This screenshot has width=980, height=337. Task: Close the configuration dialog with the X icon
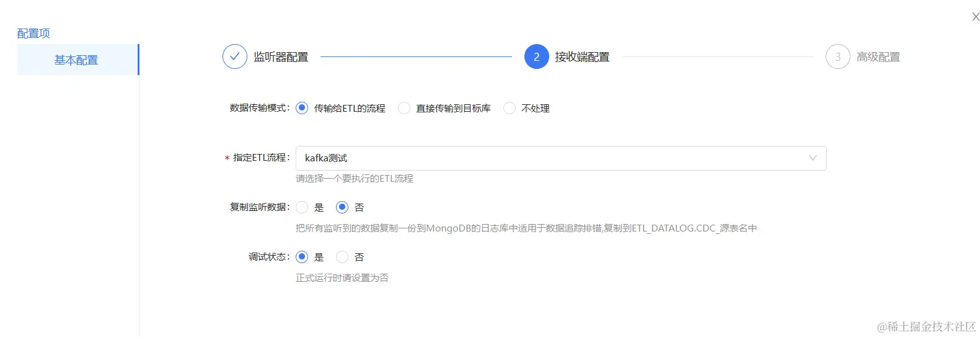point(976,17)
